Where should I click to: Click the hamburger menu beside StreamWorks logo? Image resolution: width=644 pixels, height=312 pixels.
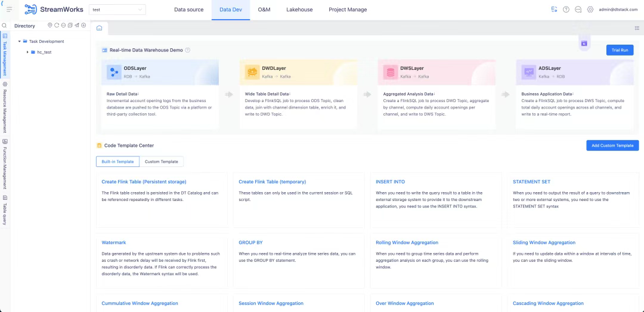click(x=9, y=10)
